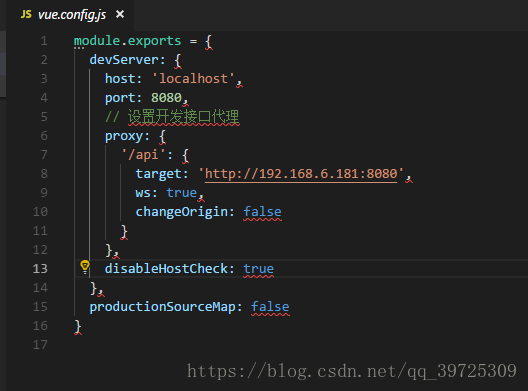Click 'false' value of changeOrigin
The image size is (528, 391).
pos(262,212)
